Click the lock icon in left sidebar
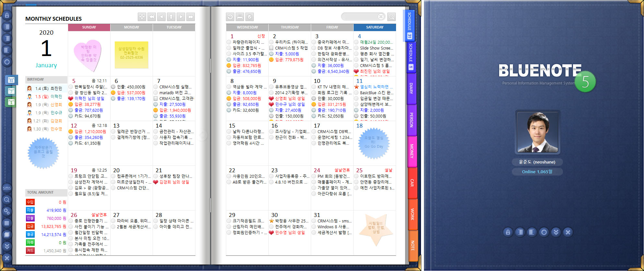This screenshot has width=644, height=271. pos(7,15)
